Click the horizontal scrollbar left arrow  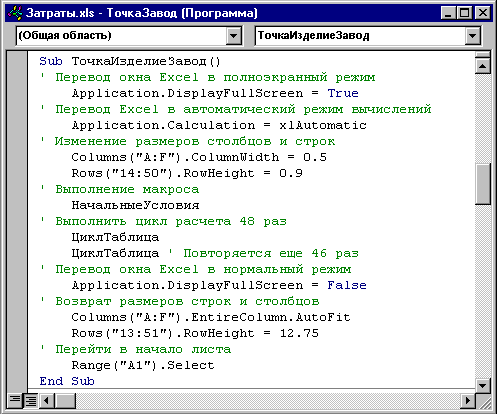[47, 400]
